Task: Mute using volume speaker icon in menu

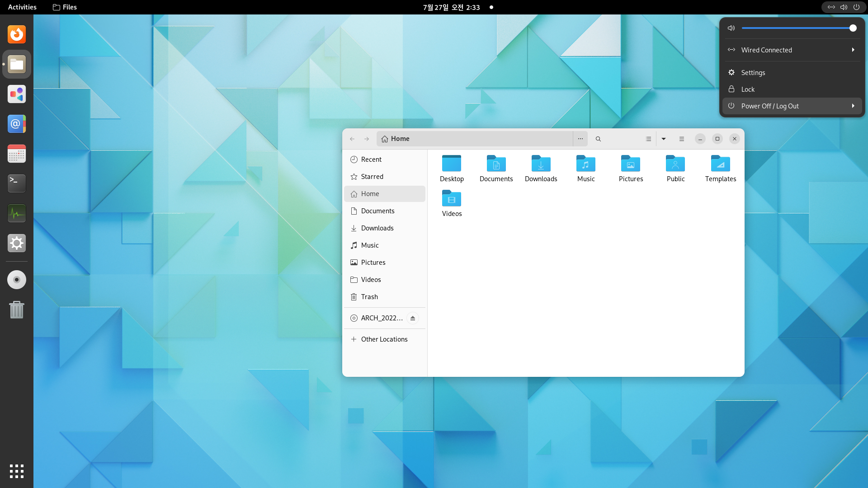Action: (731, 28)
